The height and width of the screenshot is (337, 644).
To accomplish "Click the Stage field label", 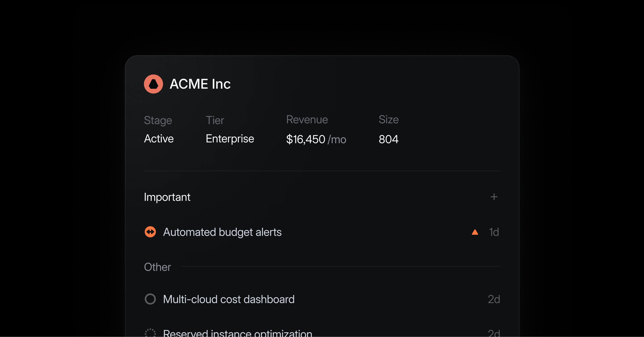I will [158, 120].
